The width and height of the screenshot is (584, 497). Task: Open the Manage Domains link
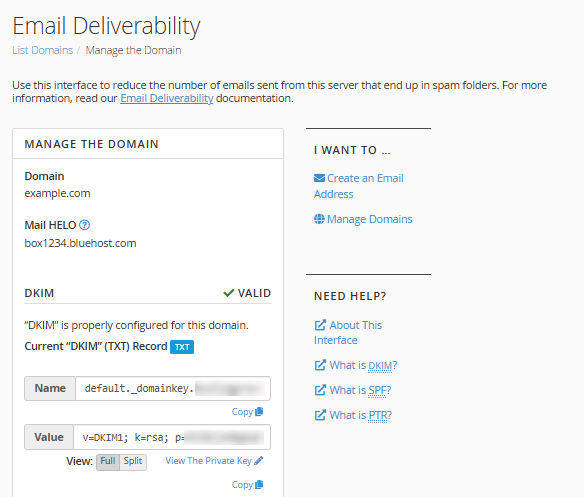point(369,219)
